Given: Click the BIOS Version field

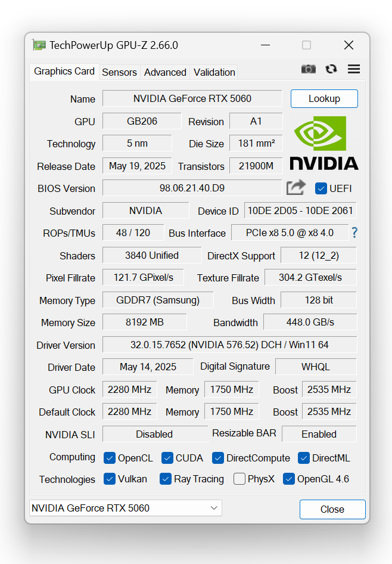Looking at the screenshot, I should click(x=192, y=188).
